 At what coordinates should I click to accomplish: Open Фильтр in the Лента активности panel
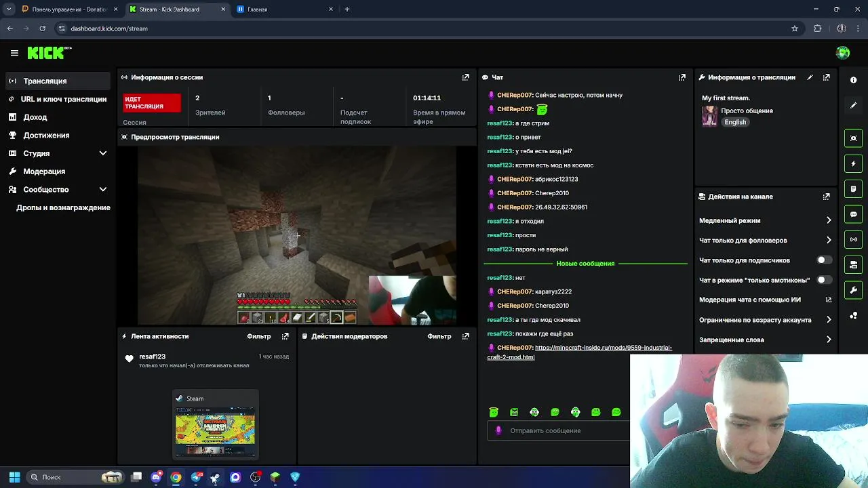258,336
